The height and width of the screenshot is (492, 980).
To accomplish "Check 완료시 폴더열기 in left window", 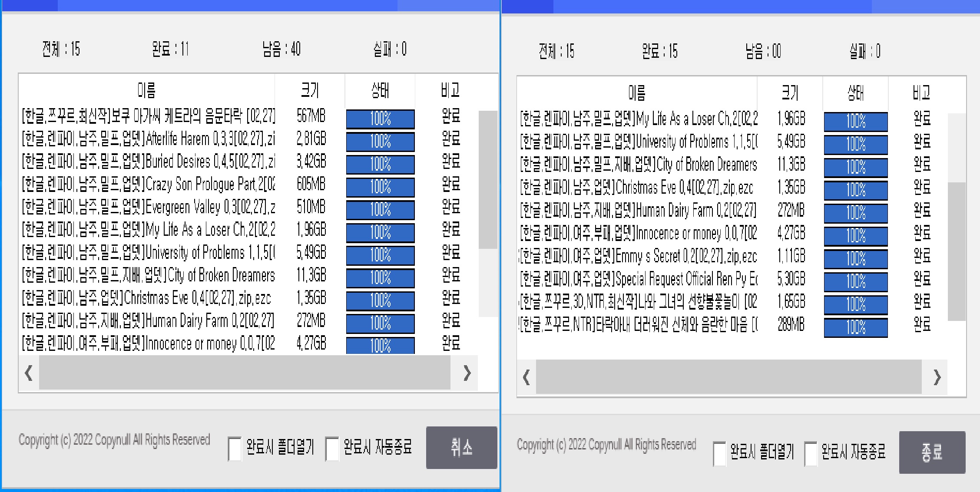I will pos(235,449).
